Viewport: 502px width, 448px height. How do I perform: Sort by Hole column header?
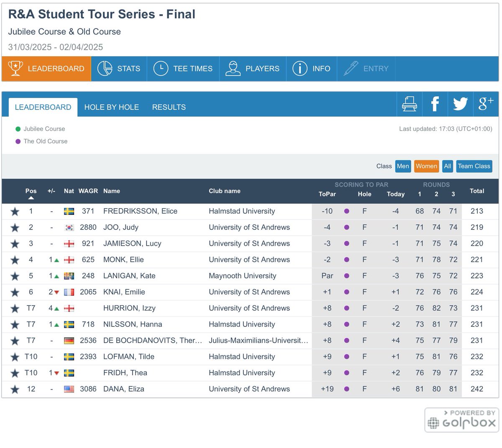[364, 194]
